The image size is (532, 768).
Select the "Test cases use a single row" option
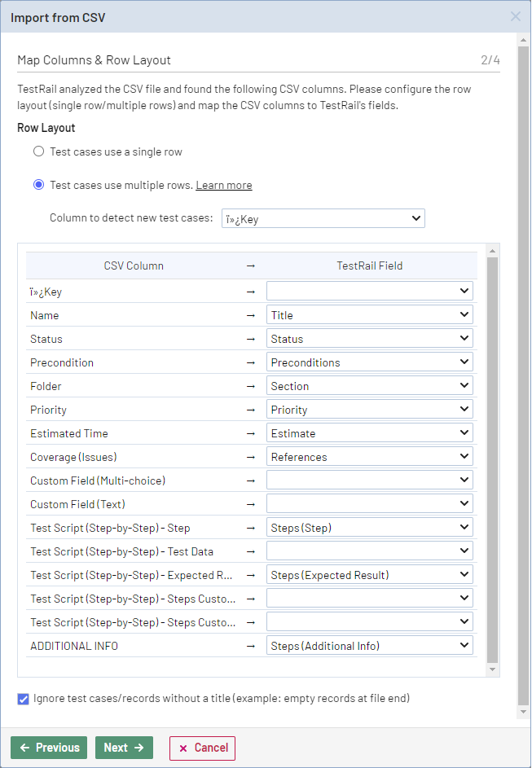[x=38, y=150]
